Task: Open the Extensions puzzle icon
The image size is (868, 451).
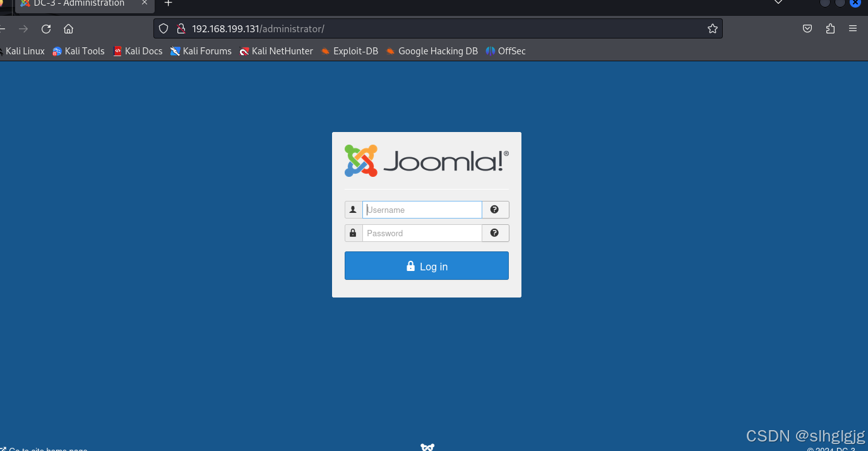Action: [830, 28]
